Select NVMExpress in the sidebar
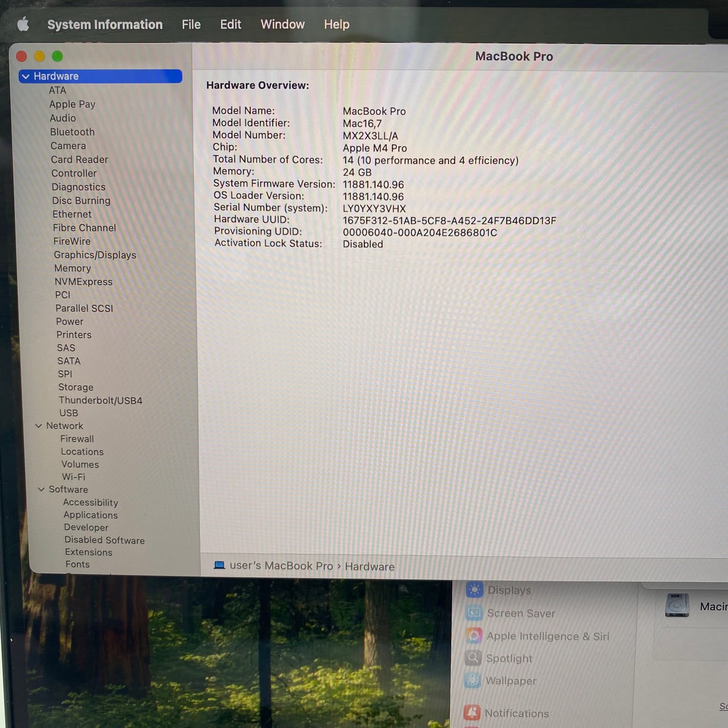Image resolution: width=728 pixels, height=728 pixels. (x=84, y=282)
